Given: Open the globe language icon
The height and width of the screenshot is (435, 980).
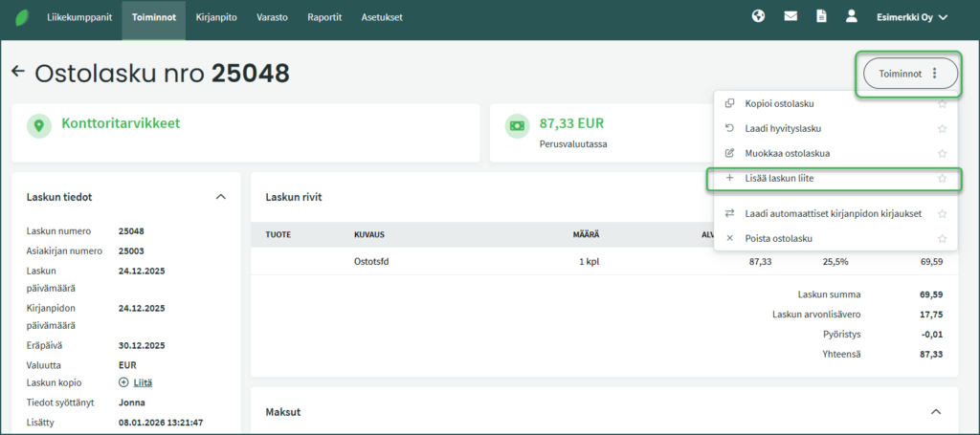Looking at the screenshot, I should pos(759,16).
